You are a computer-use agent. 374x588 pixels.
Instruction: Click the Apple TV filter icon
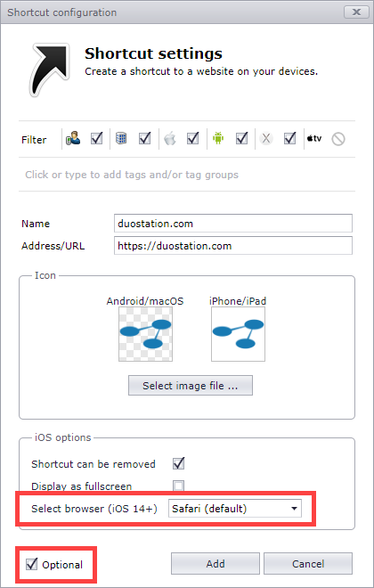314,138
